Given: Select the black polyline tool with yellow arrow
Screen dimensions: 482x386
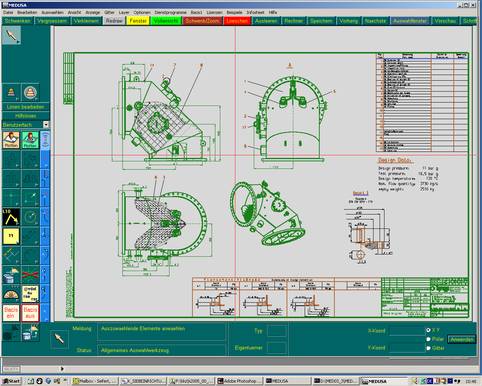Looking at the screenshot, I should (x=11, y=217).
